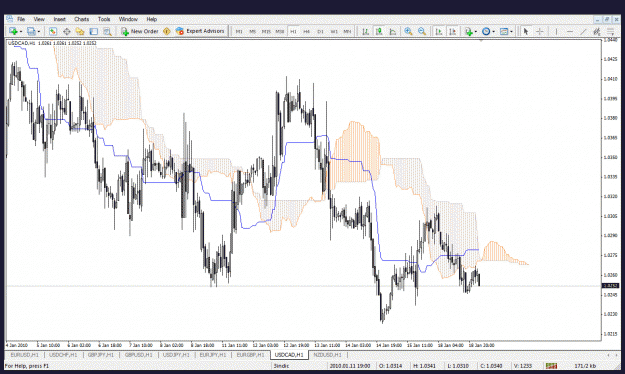The image size is (625, 374).
Task: Toggle the Navigator favorites icon
Action: pyautogui.click(x=80, y=31)
